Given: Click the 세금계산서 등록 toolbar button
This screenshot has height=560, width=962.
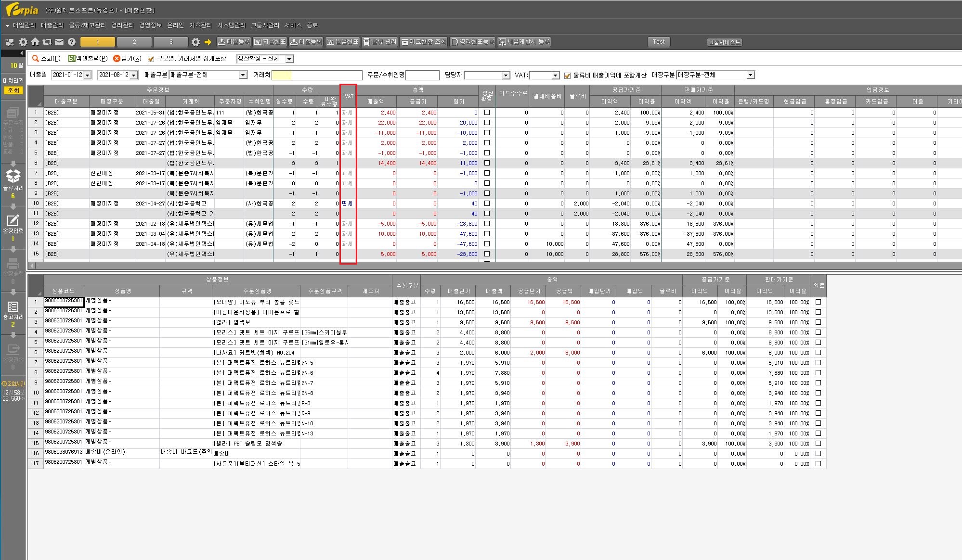Looking at the screenshot, I should tap(524, 42).
